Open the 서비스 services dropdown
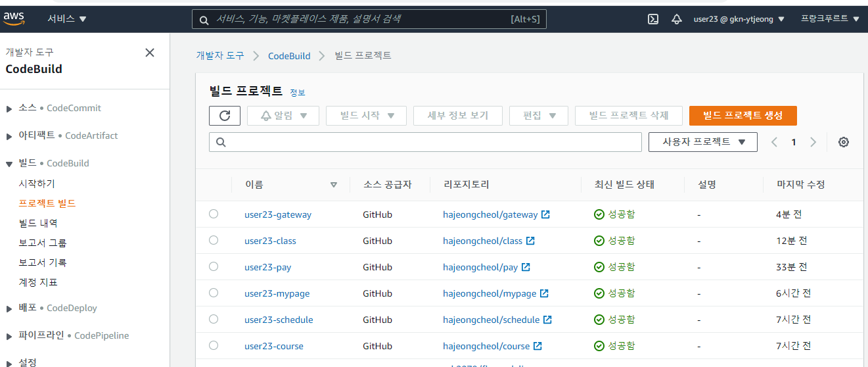The image size is (868, 367). 66,19
